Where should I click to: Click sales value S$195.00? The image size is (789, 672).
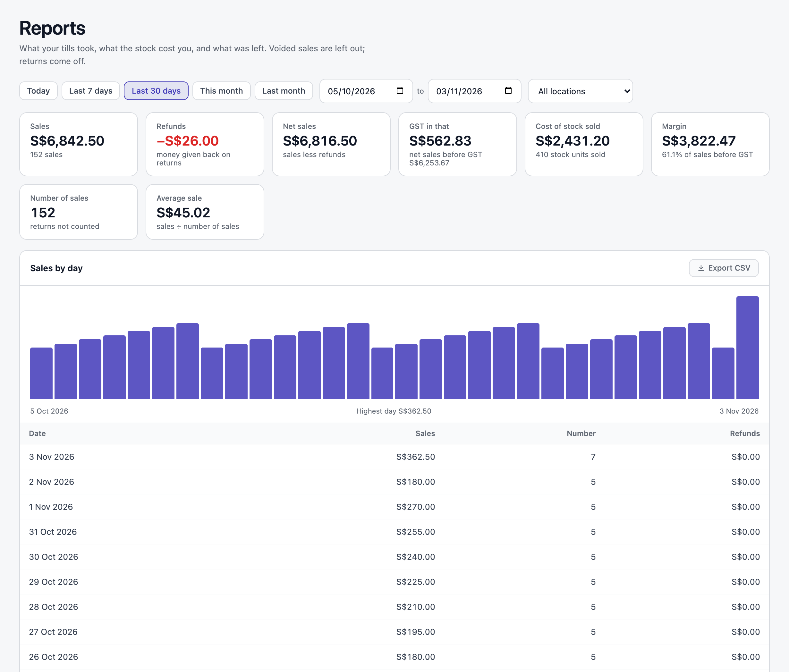click(415, 632)
